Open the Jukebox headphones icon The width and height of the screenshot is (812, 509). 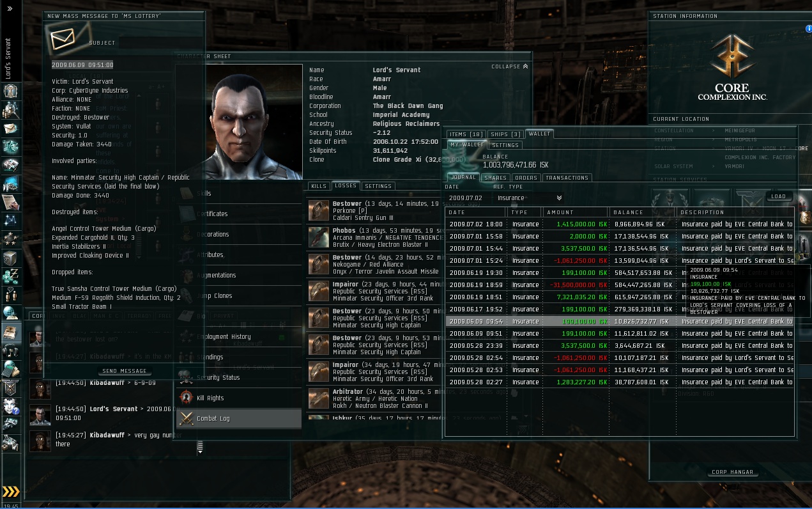pos(11,351)
